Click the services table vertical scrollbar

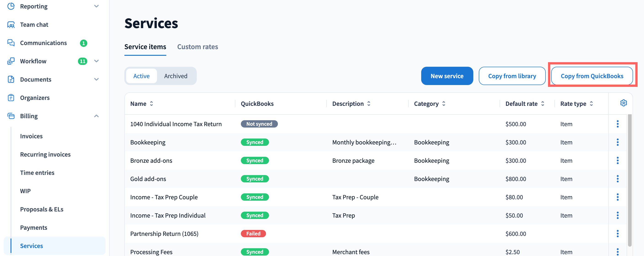click(630, 180)
